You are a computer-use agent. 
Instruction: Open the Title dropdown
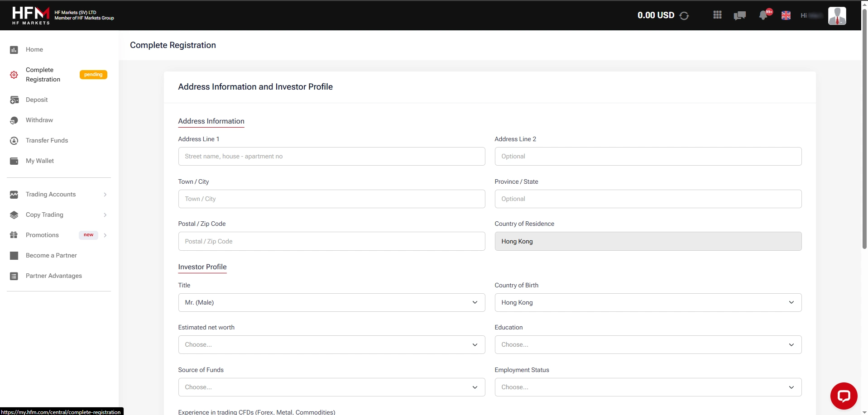(x=331, y=302)
